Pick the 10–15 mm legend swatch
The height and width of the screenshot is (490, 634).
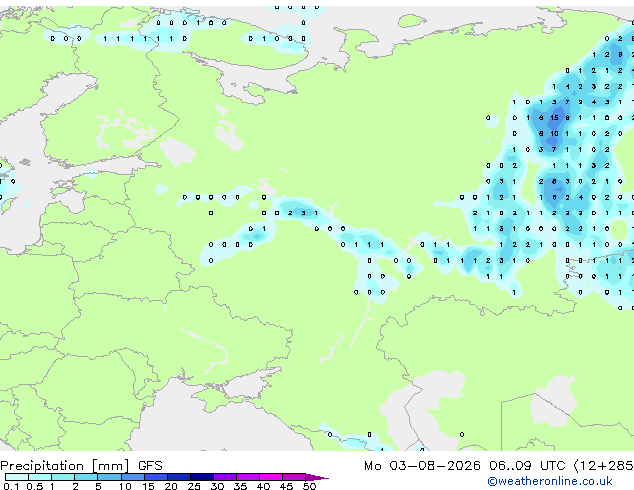[132, 477]
